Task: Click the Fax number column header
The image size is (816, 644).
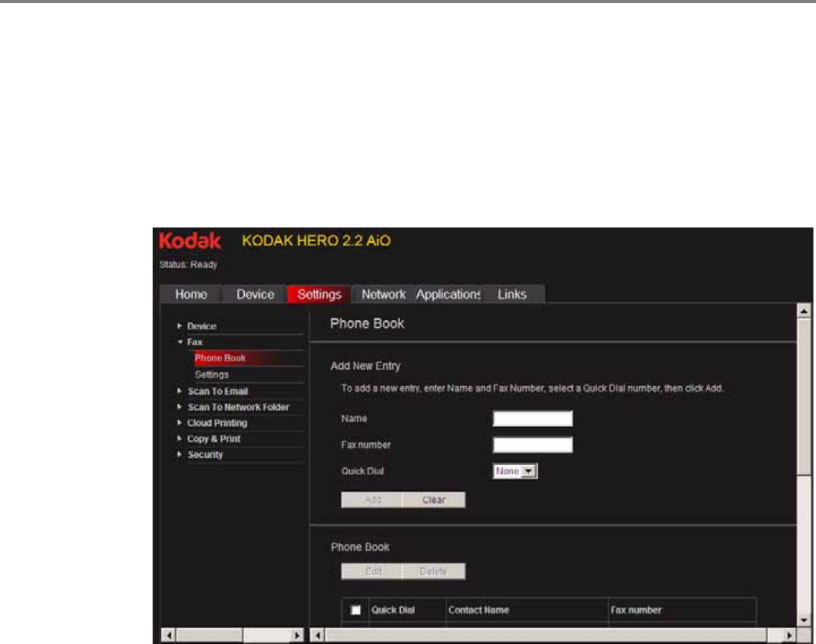Action: [636, 610]
